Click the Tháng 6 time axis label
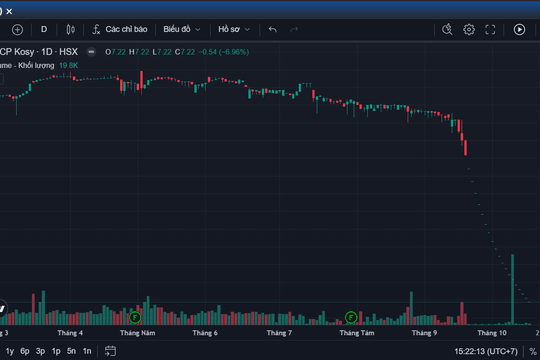Viewport: 540px width, 360px height. point(205,333)
